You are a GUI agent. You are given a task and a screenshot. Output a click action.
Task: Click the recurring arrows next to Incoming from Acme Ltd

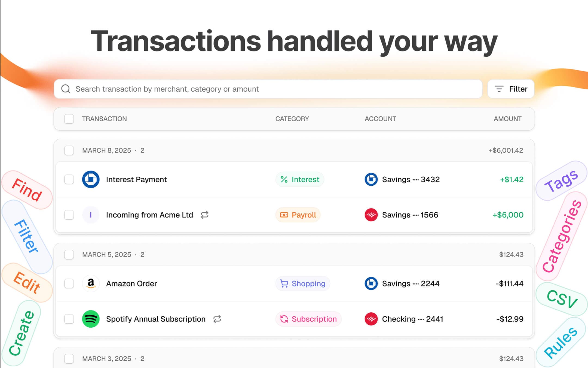click(x=205, y=215)
